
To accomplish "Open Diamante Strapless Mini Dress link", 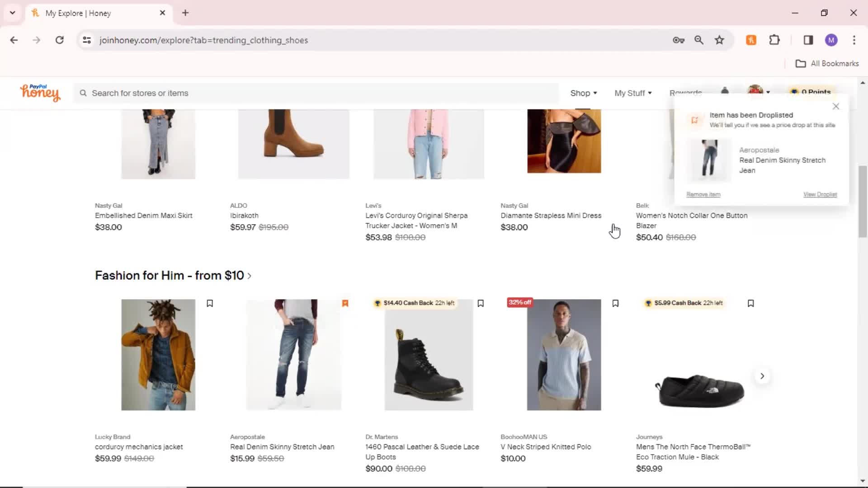I will pos(551,216).
